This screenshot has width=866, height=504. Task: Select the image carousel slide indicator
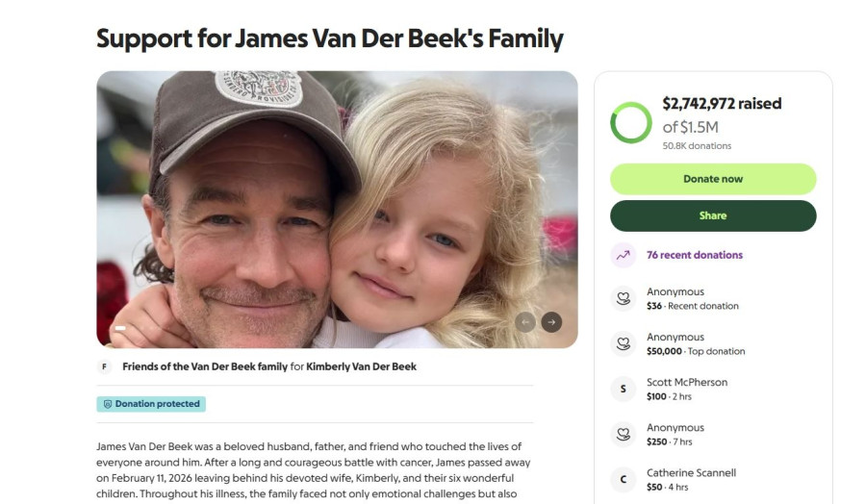click(120, 328)
